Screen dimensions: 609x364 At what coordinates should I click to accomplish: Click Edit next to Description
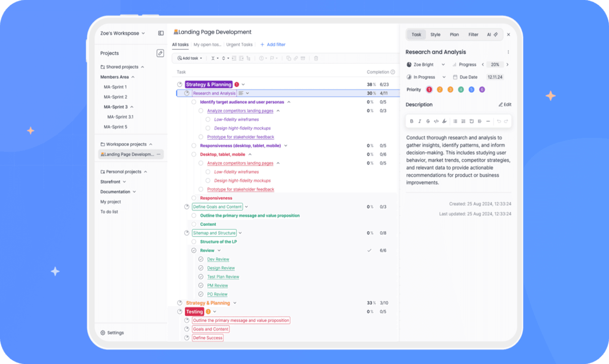pos(505,104)
